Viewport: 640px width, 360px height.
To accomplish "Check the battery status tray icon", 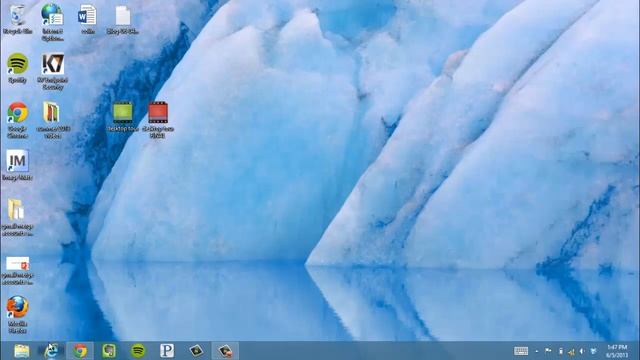I will tap(561, 351).
